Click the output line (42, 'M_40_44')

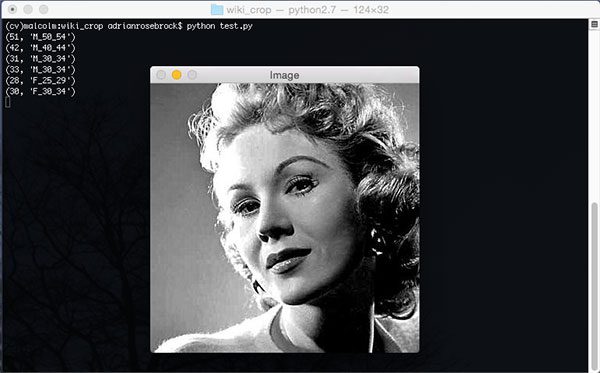41,48
